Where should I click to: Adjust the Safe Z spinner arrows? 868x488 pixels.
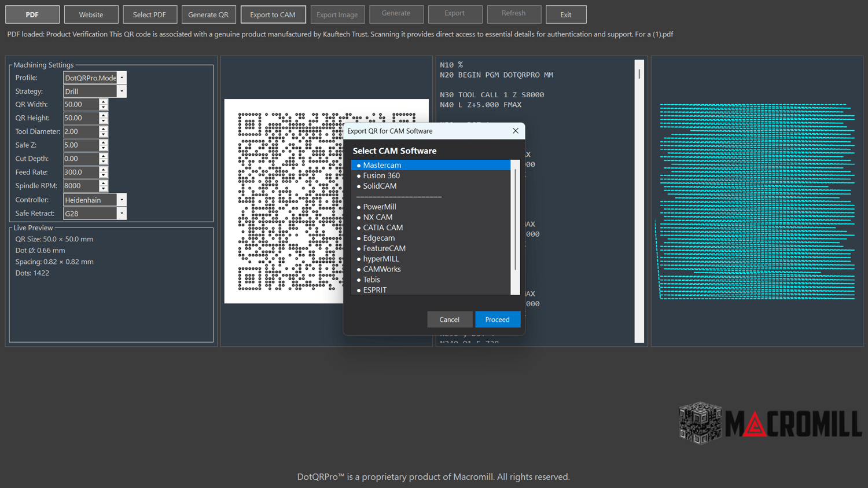point(104,145)
